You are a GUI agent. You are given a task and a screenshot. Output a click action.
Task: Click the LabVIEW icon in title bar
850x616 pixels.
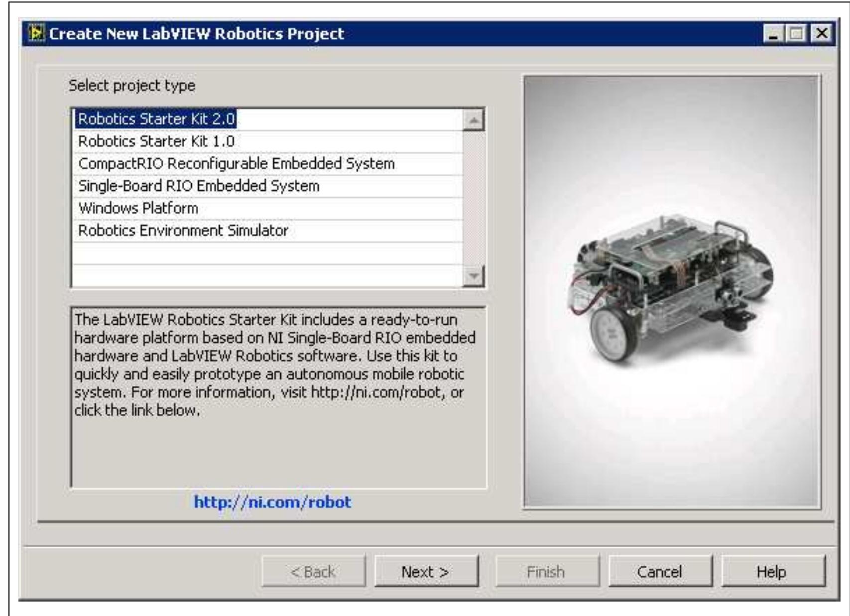(x=36, y=33)
